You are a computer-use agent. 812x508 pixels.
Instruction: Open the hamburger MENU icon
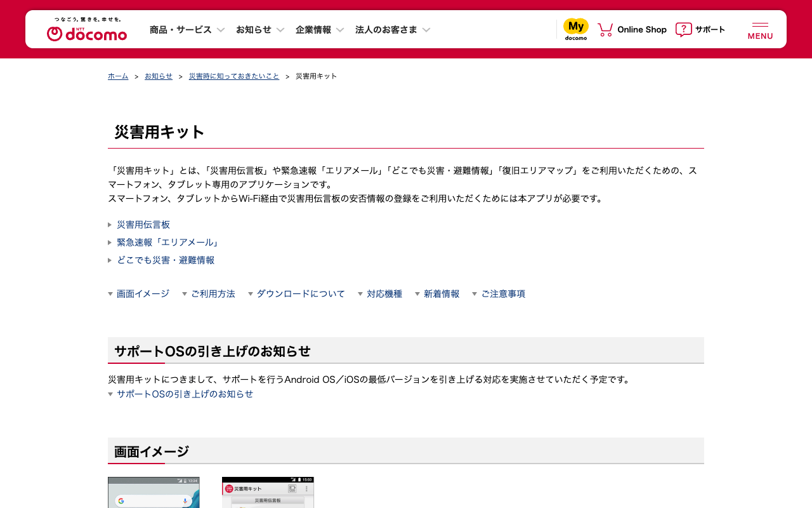click(x=760, y=30)
